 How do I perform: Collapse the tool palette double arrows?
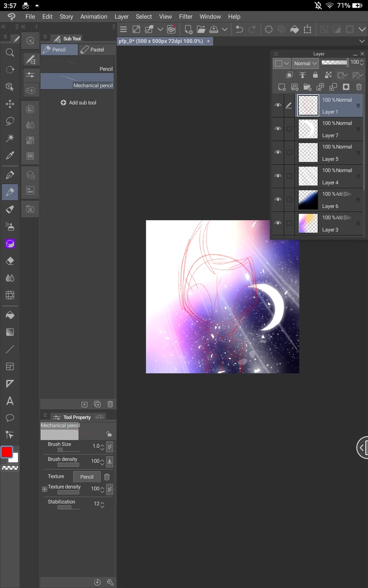(3, 27)
